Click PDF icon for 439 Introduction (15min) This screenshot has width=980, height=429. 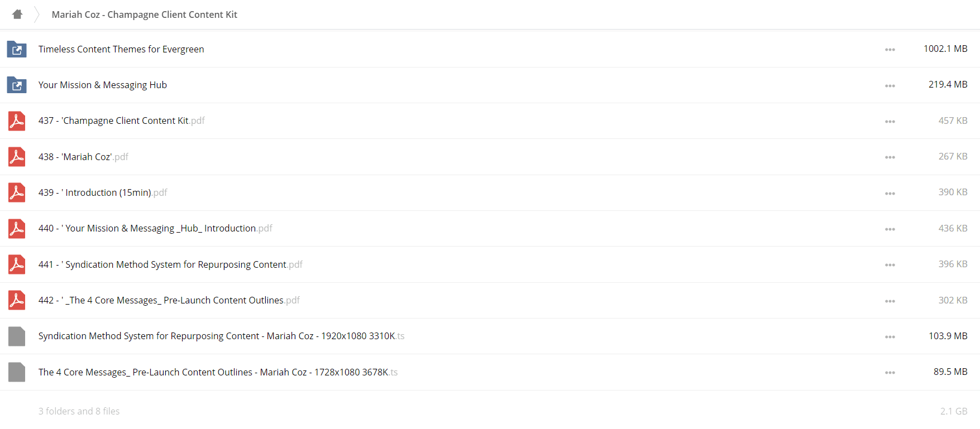tap(17, 192)
